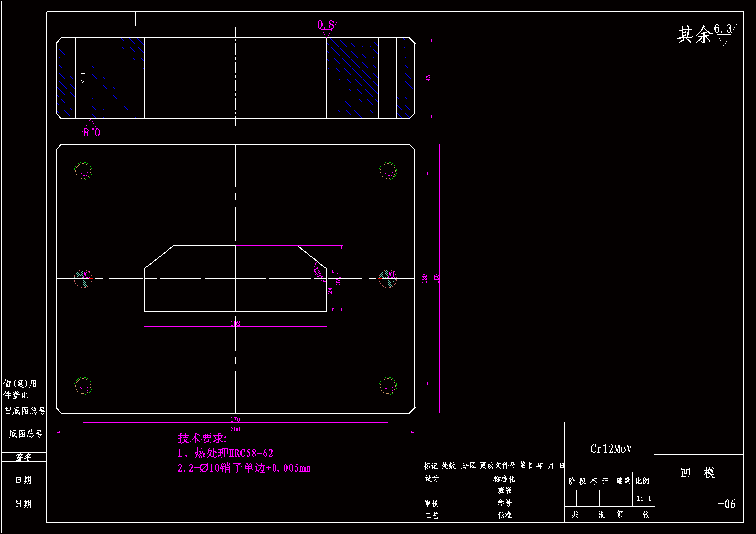756x534 pixels.
Task: Click the 热处理HRC58-62 requirement line
Action: [x=226, y=453]
